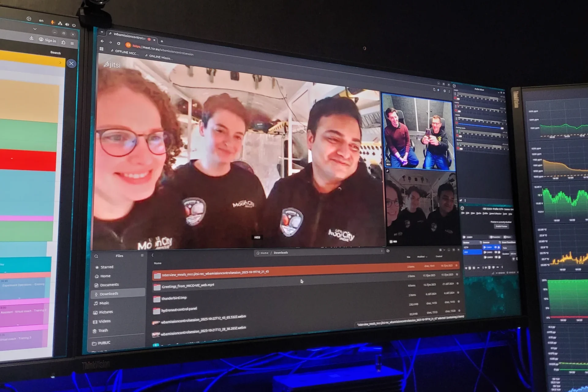
Task: Toggle visibility eye of CAM01 source
Action: (x=495, y=247)
